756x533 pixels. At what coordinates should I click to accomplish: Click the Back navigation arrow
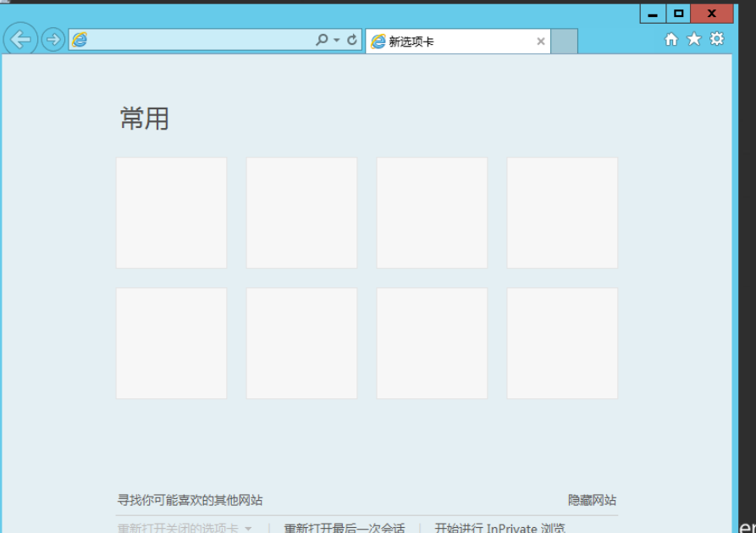(x=20, y=39)
